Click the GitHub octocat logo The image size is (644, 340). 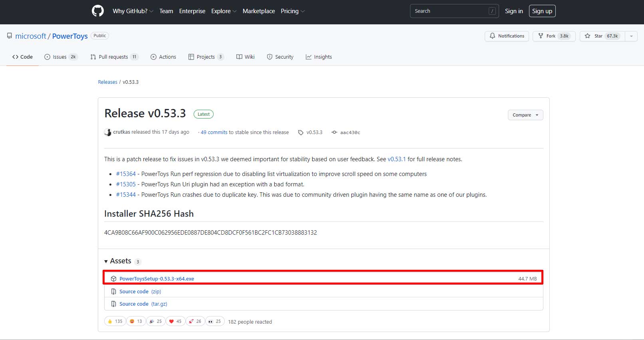tap(98, 11)
